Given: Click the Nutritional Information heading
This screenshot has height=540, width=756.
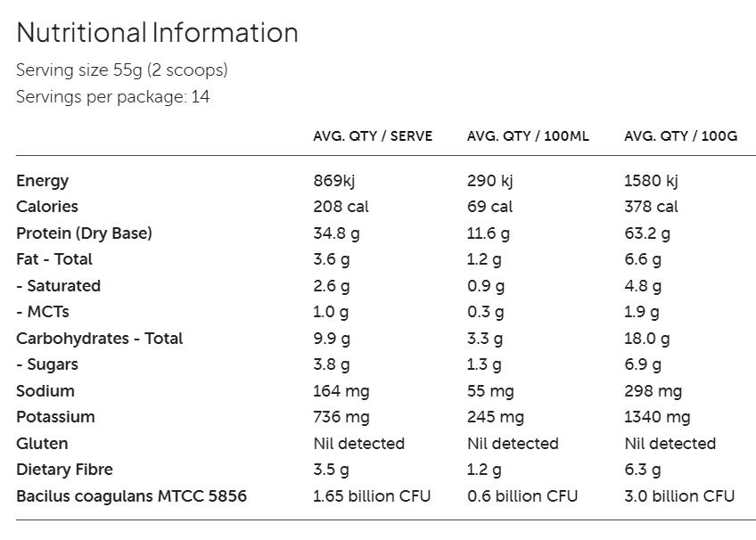Looking at the screenshot, I should (x=157, y=33).
